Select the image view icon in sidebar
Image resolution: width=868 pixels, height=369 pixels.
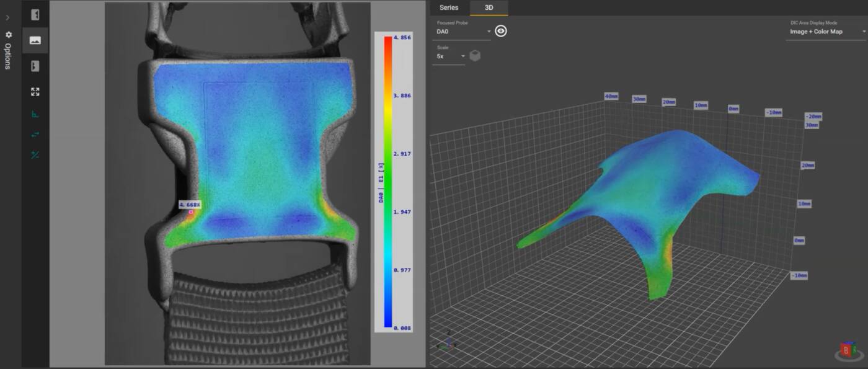[x=35, y=40]
